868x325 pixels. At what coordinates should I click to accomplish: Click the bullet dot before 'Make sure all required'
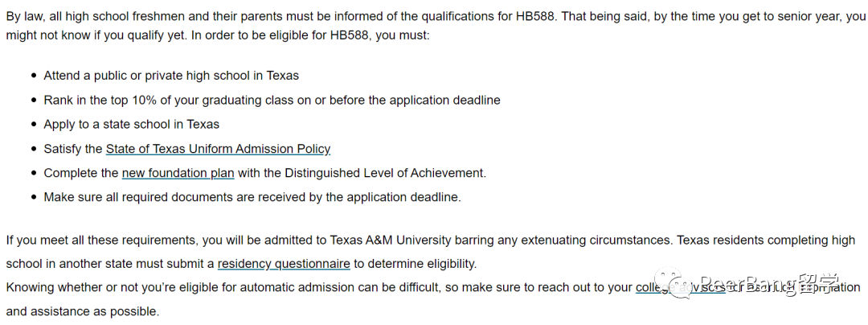[35, 197]
